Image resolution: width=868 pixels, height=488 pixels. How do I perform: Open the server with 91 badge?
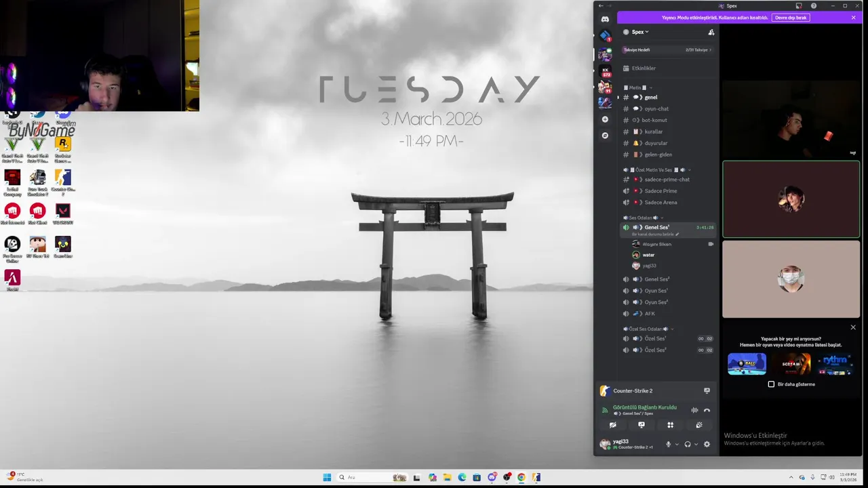pos(605,87)
